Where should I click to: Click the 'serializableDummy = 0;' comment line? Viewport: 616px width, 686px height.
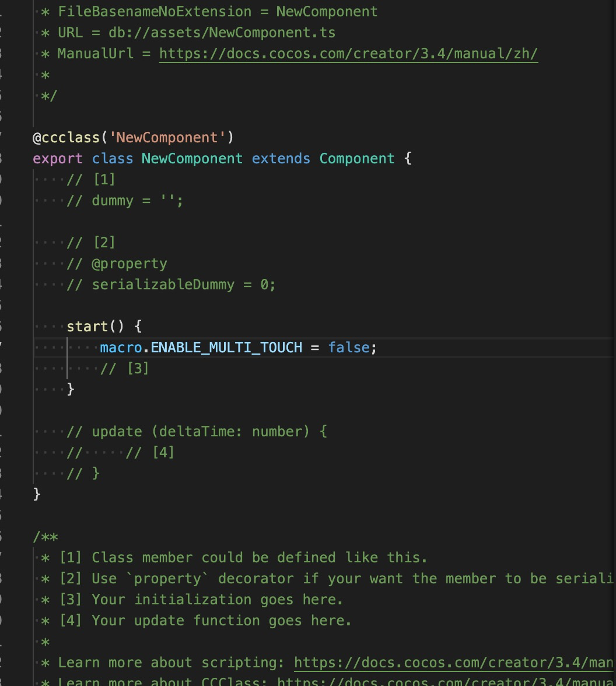tap(183, 285)
